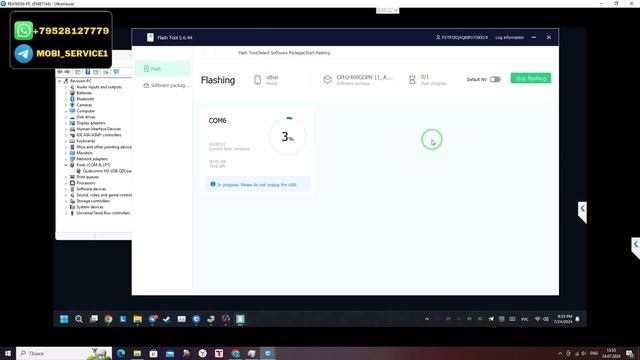Viewport: 640px width, 360px height.
Task: Select Sound, video and game controllers
Action: [x=104, y=195]
